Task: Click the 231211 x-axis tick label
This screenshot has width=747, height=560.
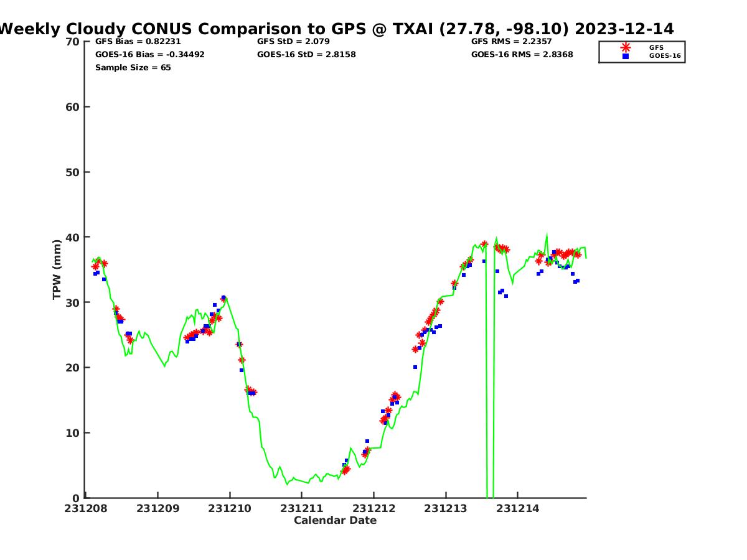Action: (x=301, y=508)
